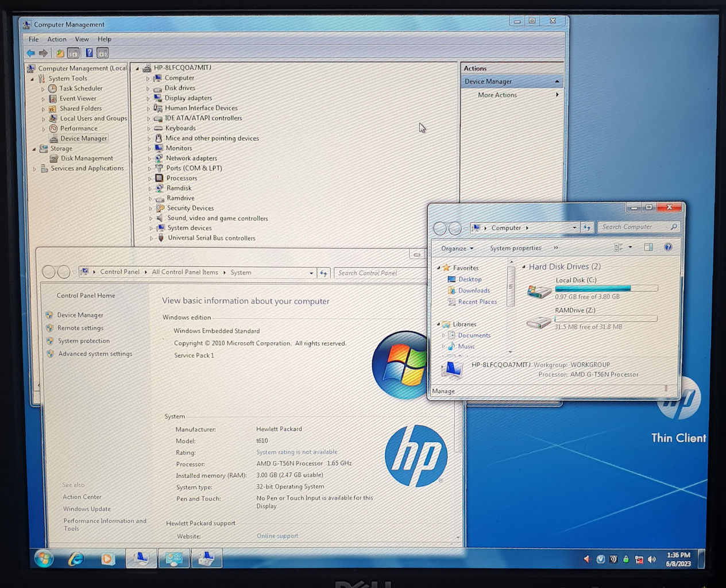726x588 pixels.
Task: Select Disk Management in the Storage tree
Action: (x=87, y=158)
